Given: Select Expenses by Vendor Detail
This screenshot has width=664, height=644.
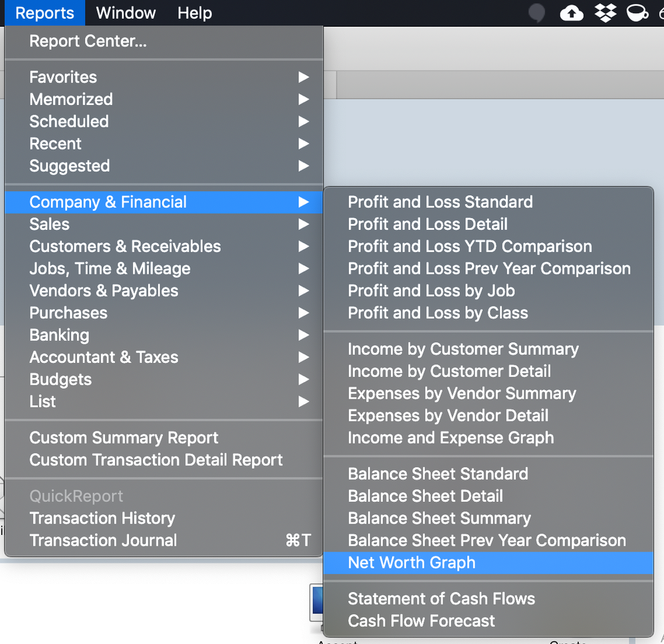Looking at the screenshot, I should pos(489,415).
